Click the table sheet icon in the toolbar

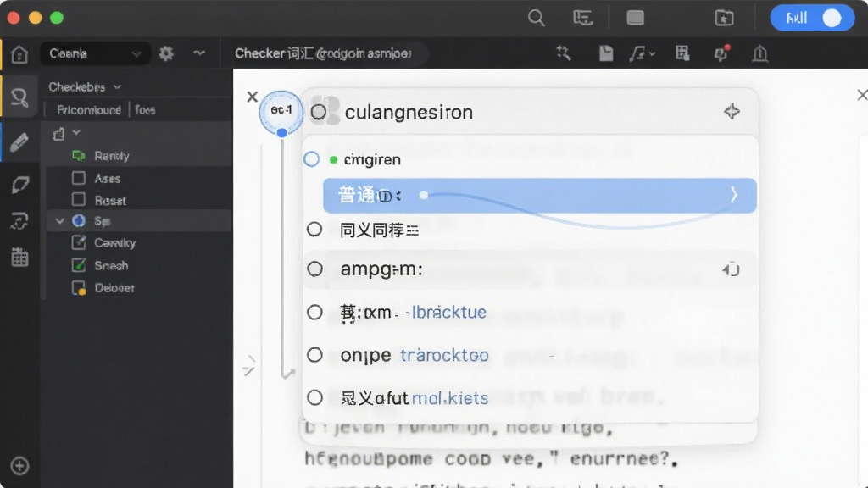click(682, 53)
